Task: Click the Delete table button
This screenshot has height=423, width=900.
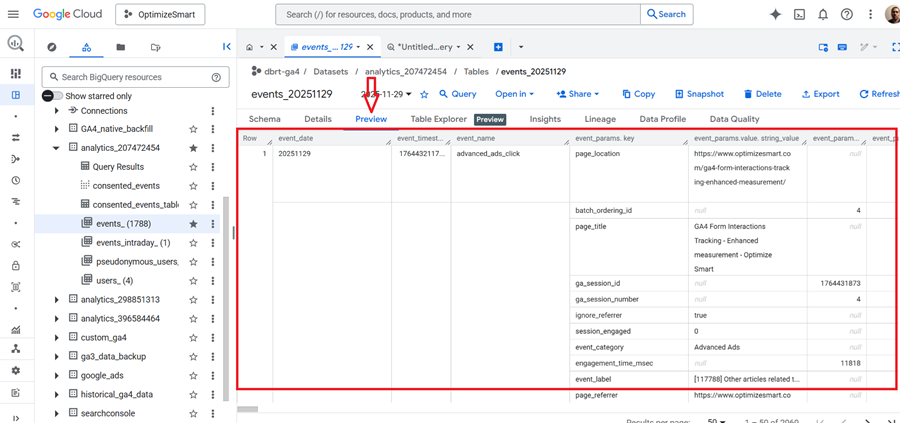Action: tap(762, 94)
